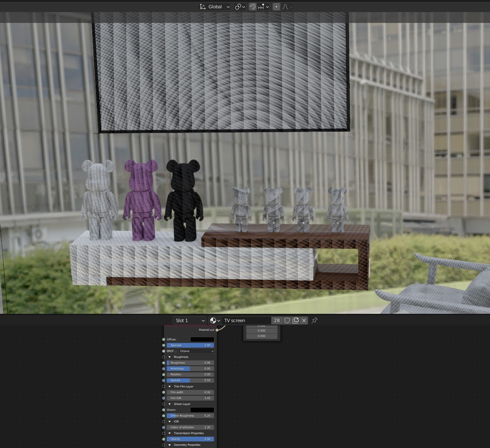Open the snapping options dropdown
Viewport: 490px width, 448px height.
[x=264, y=7]
